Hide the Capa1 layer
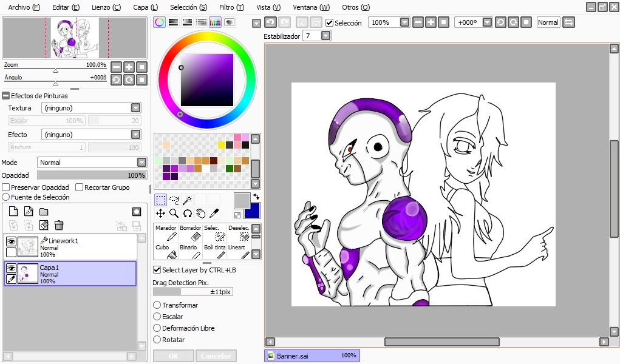620x364 pixels. tap(11, 268)
